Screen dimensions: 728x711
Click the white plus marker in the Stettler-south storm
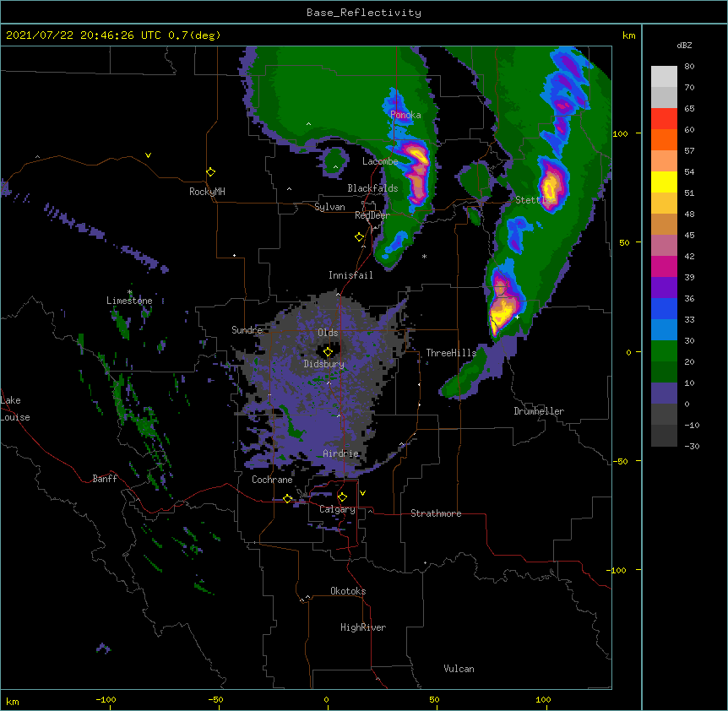[x=517, y=317]
